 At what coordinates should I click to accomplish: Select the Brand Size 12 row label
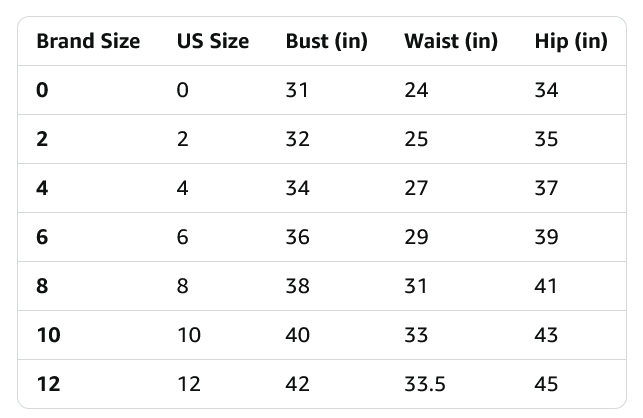click(x=48, y=384)
